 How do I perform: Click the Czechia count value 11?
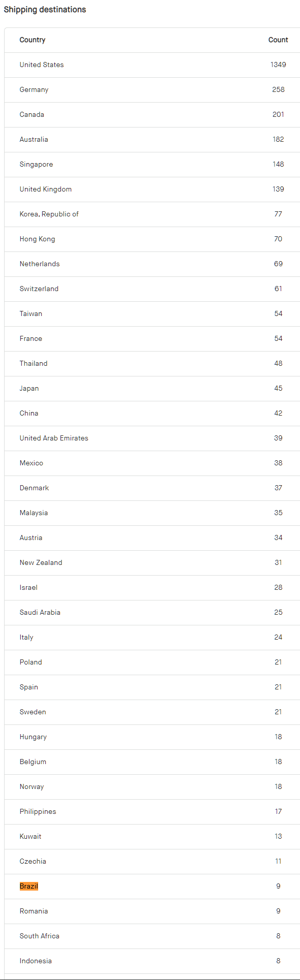coord(278,862)
